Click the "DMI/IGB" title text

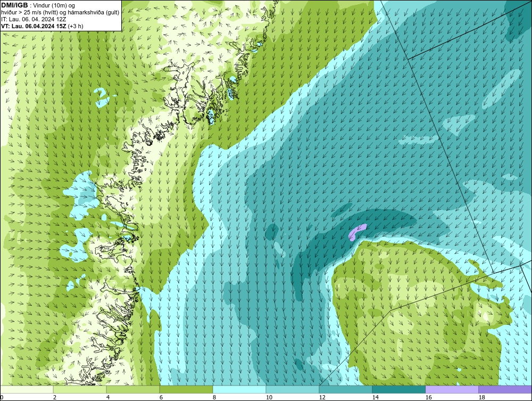point(14,5)
